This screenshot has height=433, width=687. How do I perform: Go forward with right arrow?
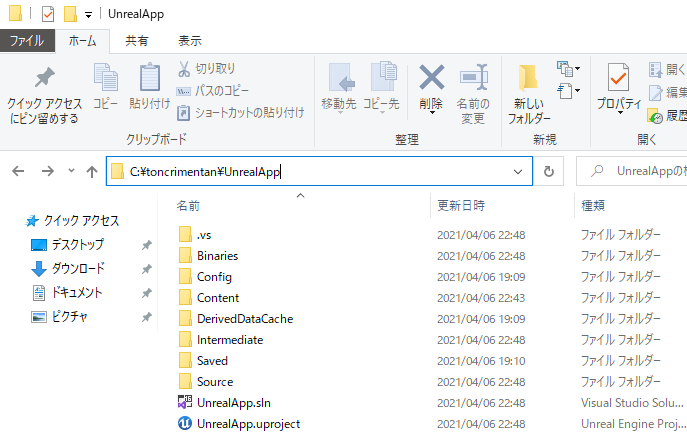click(47, 171)
